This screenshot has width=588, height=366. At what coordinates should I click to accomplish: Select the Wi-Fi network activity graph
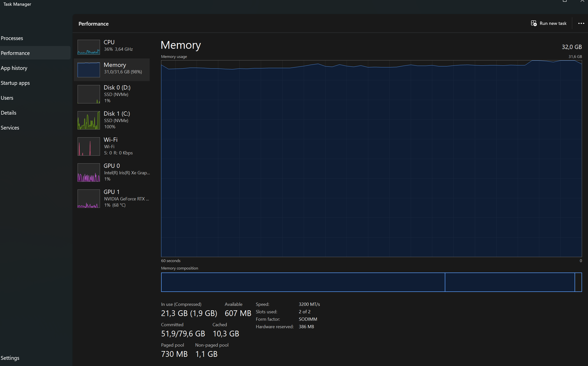click(89, 146)
